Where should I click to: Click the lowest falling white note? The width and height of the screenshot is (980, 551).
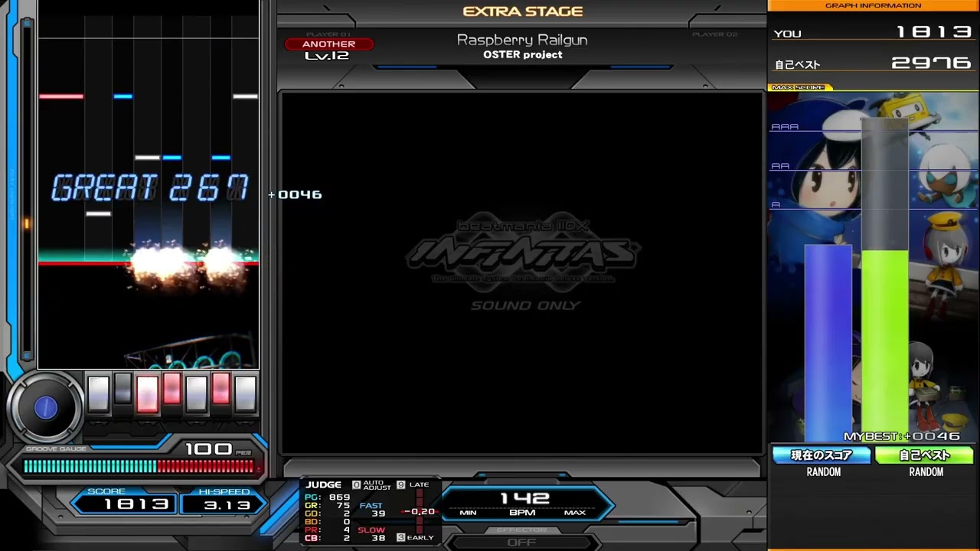pyautogui.click(x=98, y=214)
